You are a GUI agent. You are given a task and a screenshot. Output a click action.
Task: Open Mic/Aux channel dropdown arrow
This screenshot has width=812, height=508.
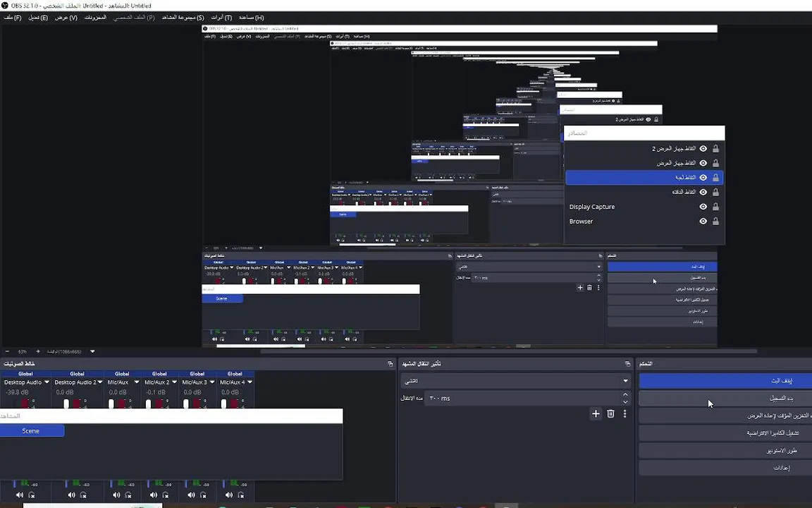137,382
